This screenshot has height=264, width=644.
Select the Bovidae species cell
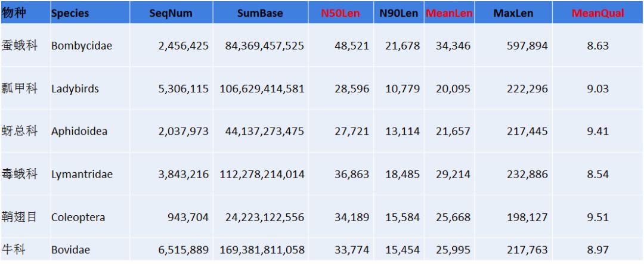pyautogui.click(x=70, y=250)
